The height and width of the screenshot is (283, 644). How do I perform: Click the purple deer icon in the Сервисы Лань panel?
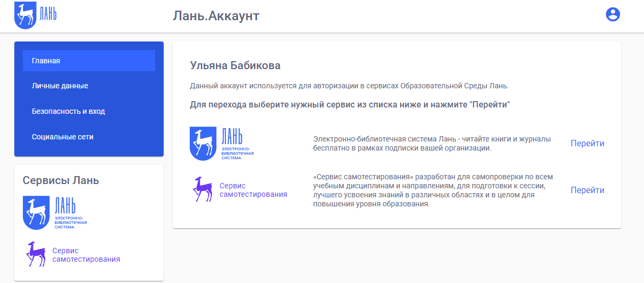tap(36, 254)
